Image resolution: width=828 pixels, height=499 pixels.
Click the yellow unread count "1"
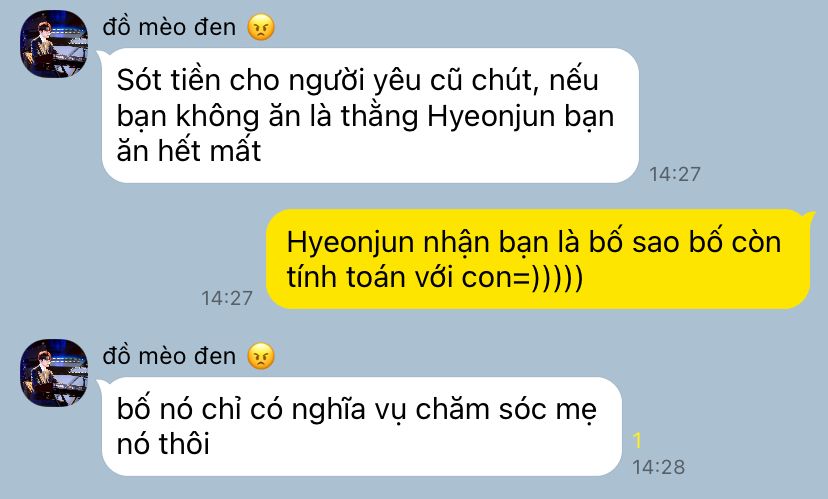[x=637, y=440]
